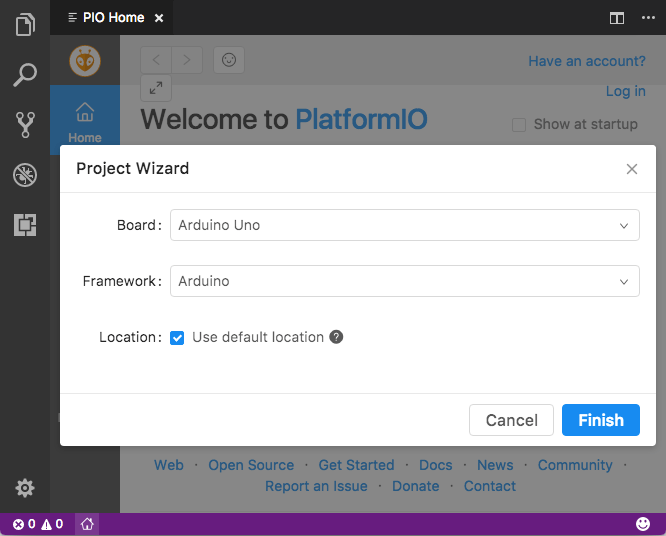666x536 pixels.
Task: Uncheck Use default location checkbox
Action: pos(177,338)
